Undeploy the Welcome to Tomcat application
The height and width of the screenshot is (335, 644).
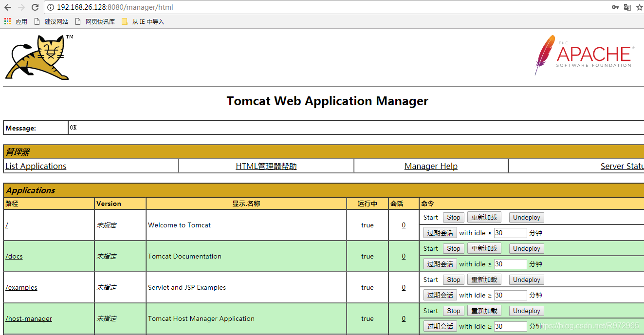click(x=527, y=217)
